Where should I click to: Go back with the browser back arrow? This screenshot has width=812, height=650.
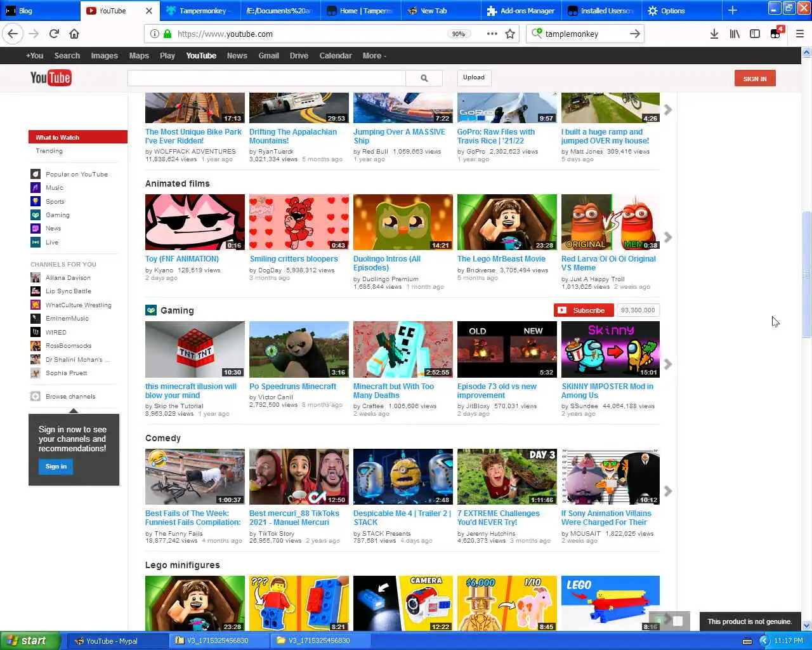pos(13,34)
